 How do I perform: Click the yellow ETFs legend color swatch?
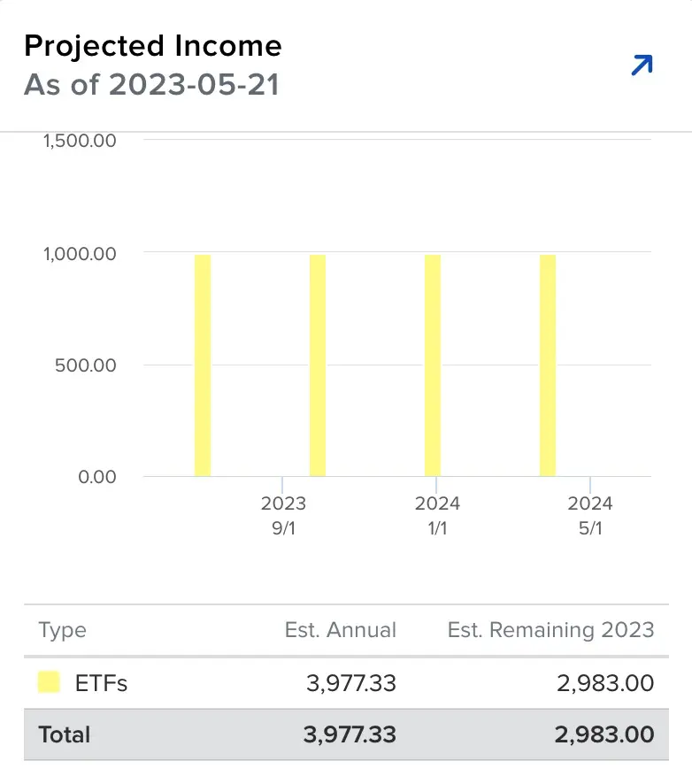[49, 682]
